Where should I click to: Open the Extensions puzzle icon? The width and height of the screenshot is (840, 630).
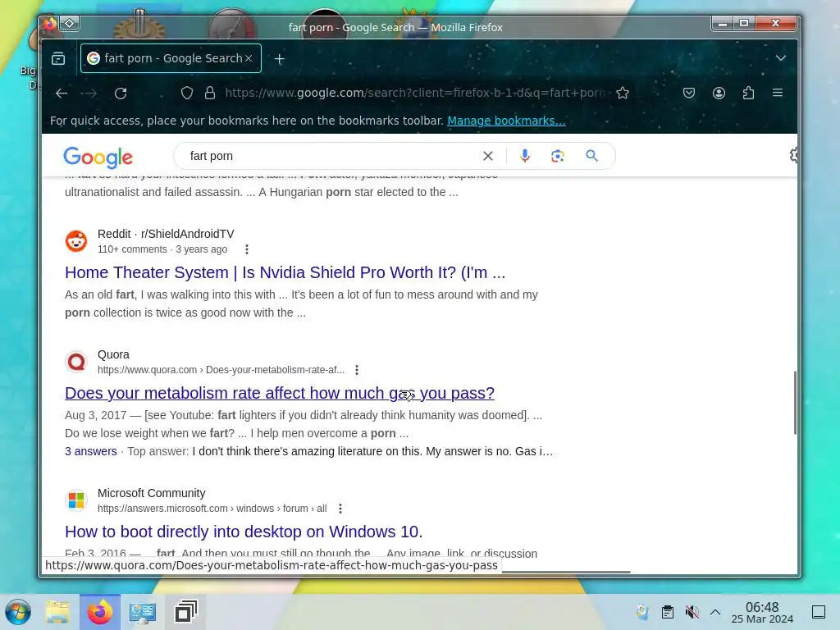tap(748, 94)
